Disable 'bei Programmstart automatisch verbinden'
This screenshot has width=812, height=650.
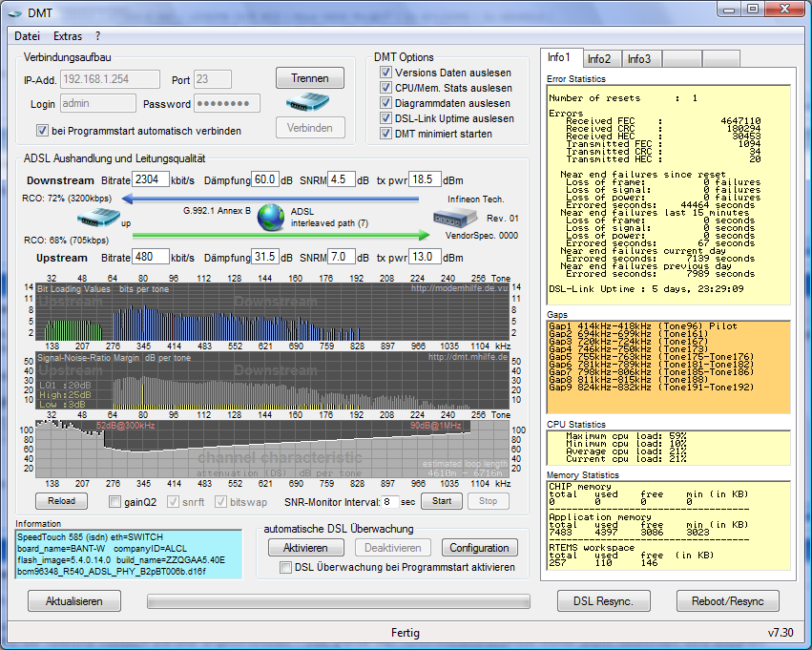(42, 131)
